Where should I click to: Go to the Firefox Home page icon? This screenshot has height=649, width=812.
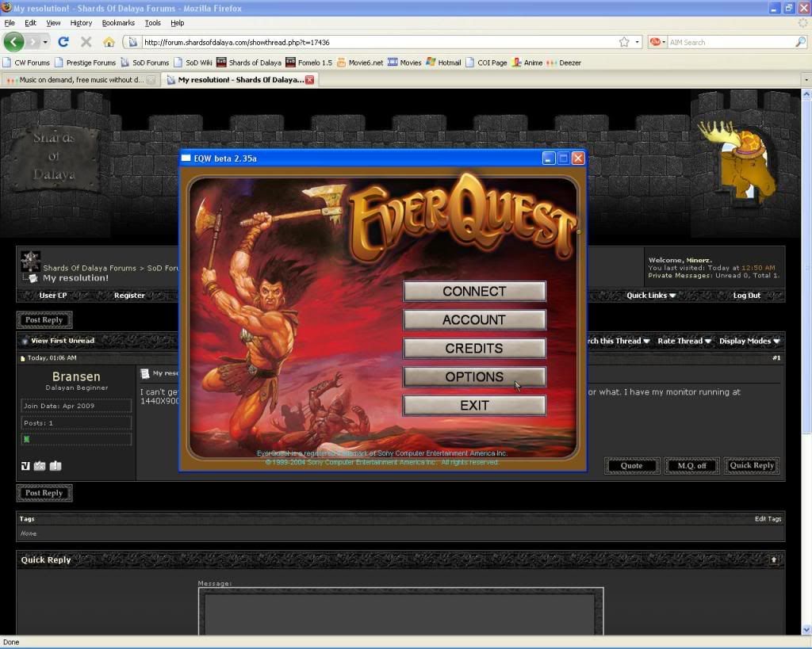(109, 42)
